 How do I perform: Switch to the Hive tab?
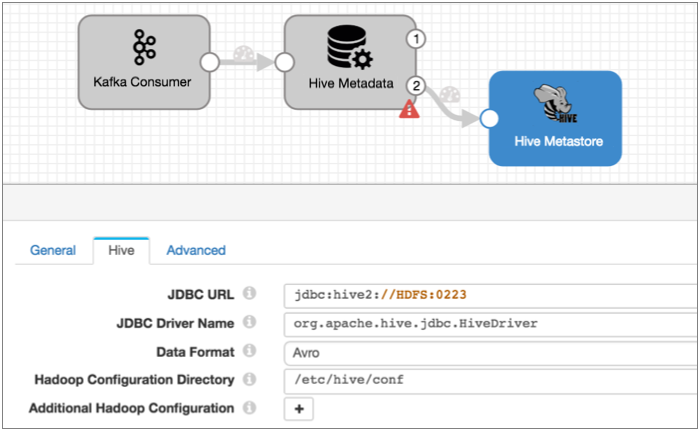coord(121,250)
